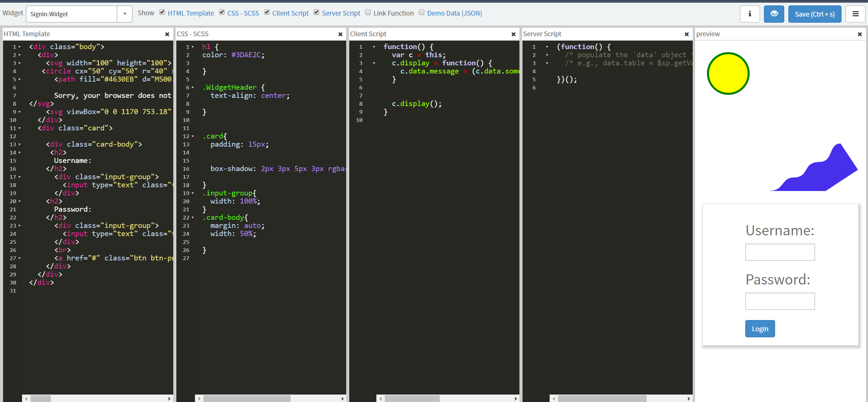The width and height of the screenshot is (868, 402).
Task: Enable the Link Function checkbox
Action: [x=368, y=12]
